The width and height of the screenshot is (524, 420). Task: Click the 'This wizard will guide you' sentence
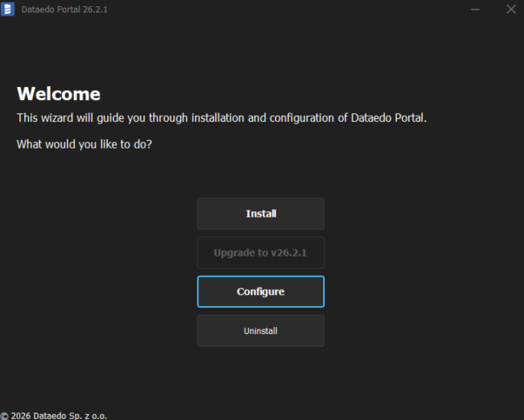click(x=222, y=118)
